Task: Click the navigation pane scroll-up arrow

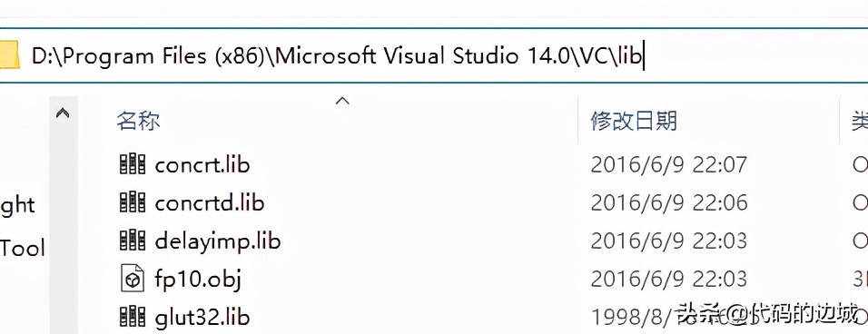Action: tap(63, 113)
